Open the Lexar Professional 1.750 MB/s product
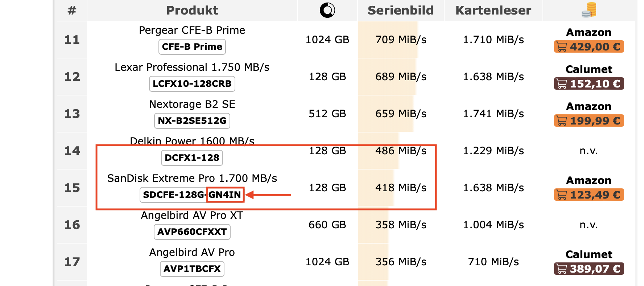This screenshot has width=644, height=286. [x=192, y=67]
